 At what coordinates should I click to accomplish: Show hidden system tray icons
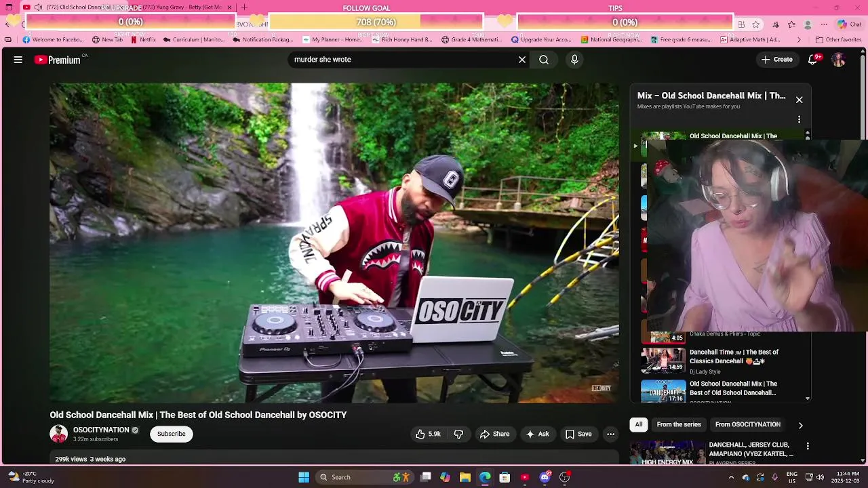731,477
